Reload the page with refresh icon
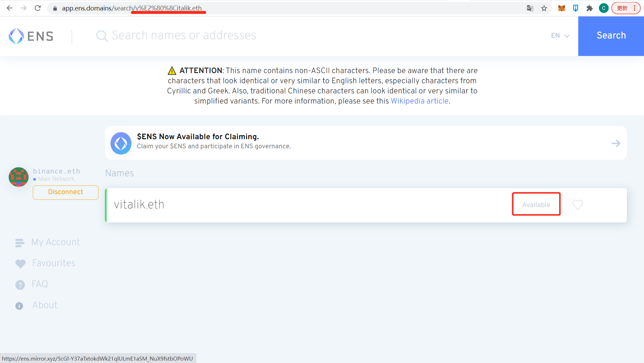644x363 pixels. [x=38, y=8]
